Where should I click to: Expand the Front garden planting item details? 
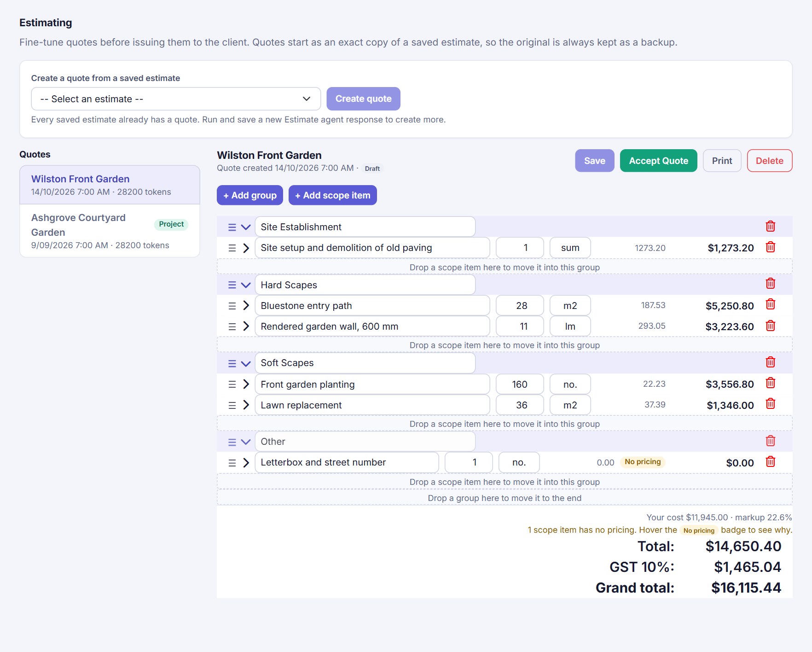(246, 384)
